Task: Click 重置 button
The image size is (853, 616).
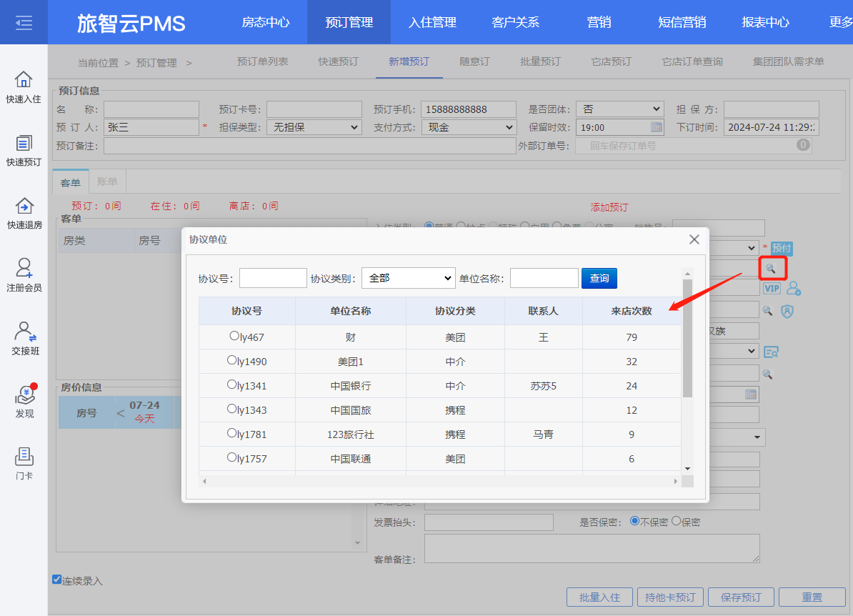Action: 812,597
